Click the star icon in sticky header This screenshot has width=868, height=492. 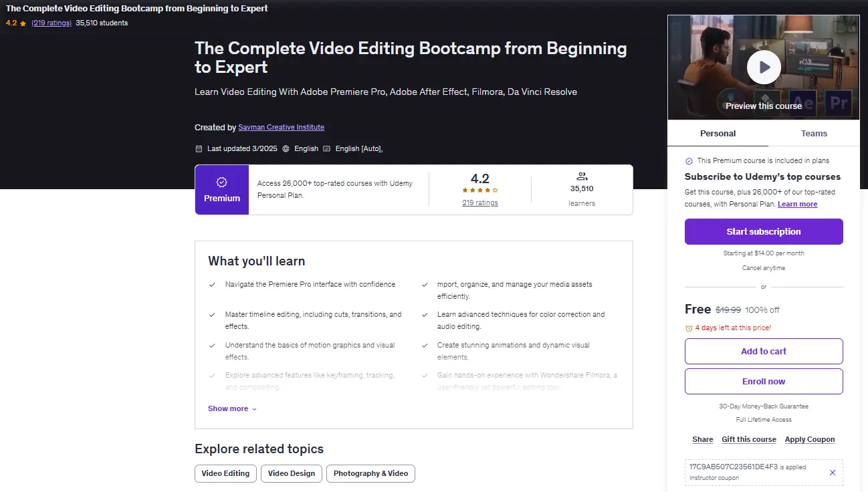point(23,23)
